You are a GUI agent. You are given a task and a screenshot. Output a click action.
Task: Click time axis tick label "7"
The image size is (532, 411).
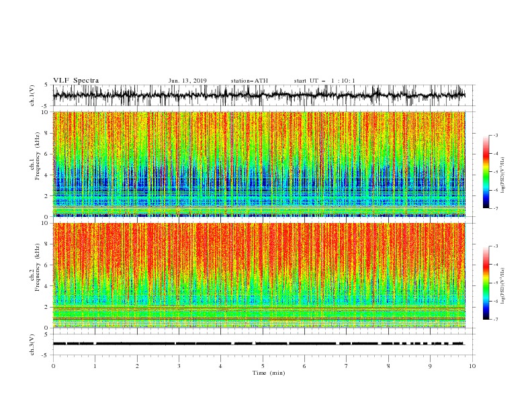pos(347,366)
